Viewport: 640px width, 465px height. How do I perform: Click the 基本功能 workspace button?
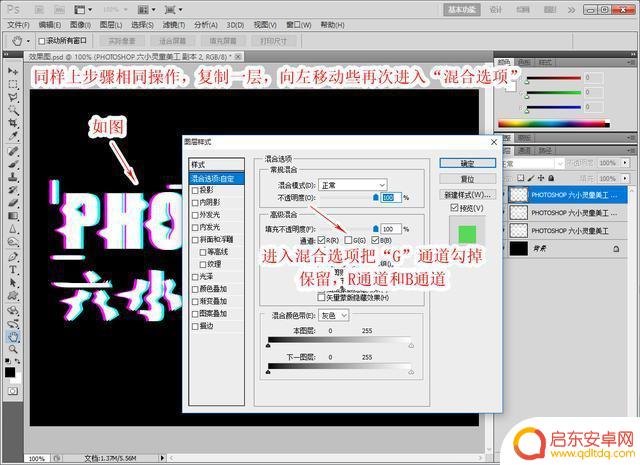click(x=462, y=10)
